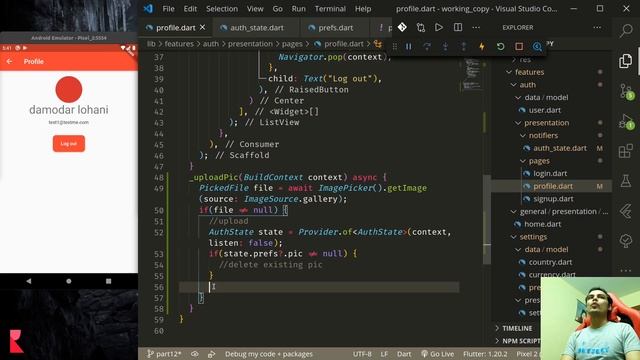This screenshot has height=360, width=640.
Task: Open the File menu
Action: point(168,9)
